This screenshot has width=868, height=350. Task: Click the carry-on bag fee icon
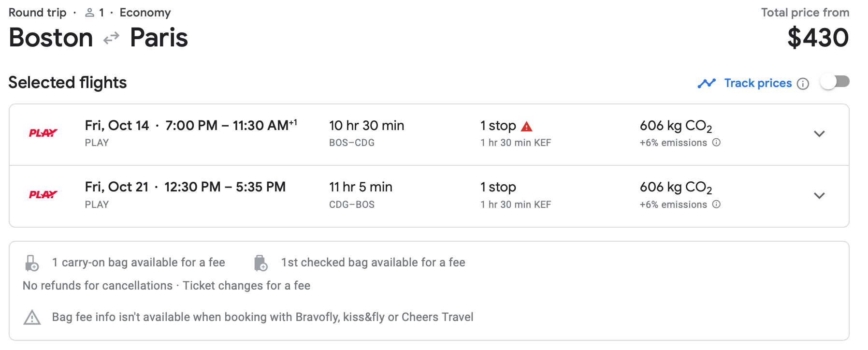(32, 263)
